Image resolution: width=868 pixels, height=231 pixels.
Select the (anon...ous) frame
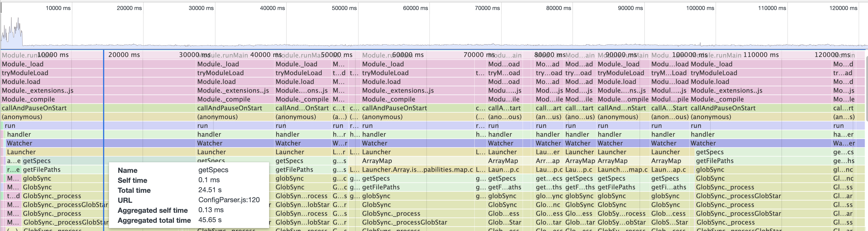[x=669, y=117]
